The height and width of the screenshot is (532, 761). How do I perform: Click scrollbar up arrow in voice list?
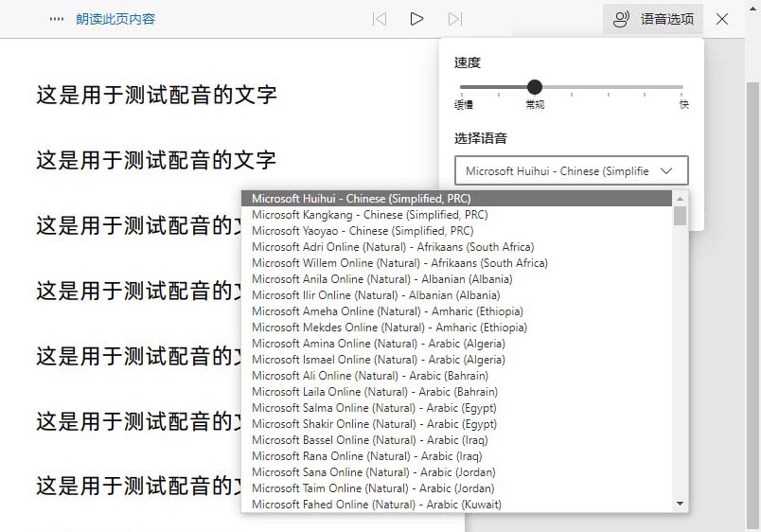click(x=680, y=199)
